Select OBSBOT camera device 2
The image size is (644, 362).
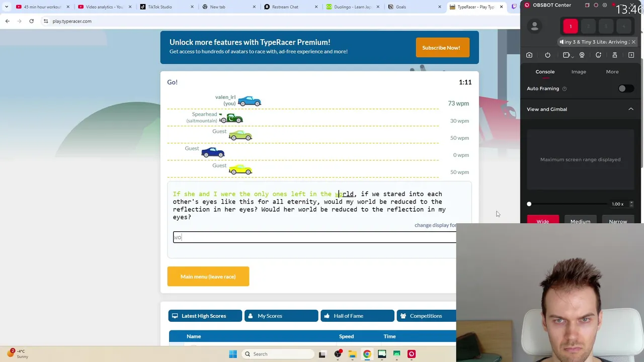coord(588,26)
